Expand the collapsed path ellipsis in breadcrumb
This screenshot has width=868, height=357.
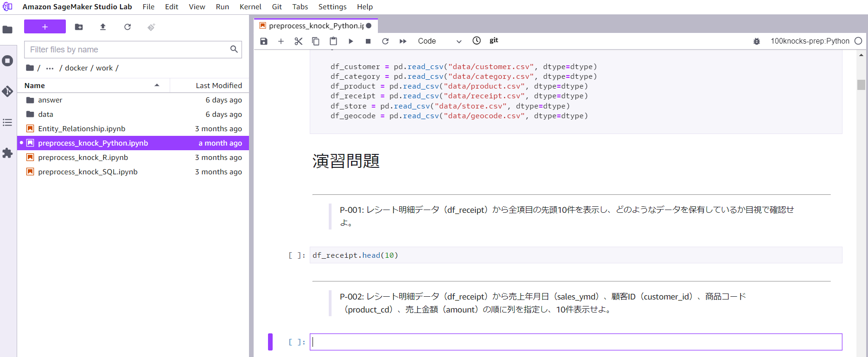(x=50, y=68)
